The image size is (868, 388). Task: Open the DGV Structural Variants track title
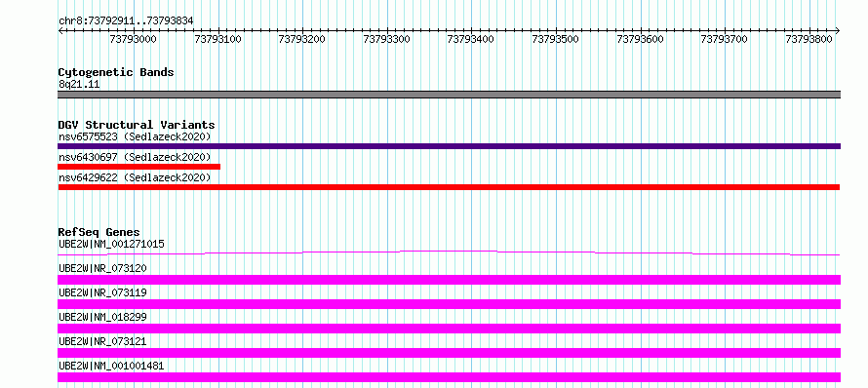(x=137, y=125)
